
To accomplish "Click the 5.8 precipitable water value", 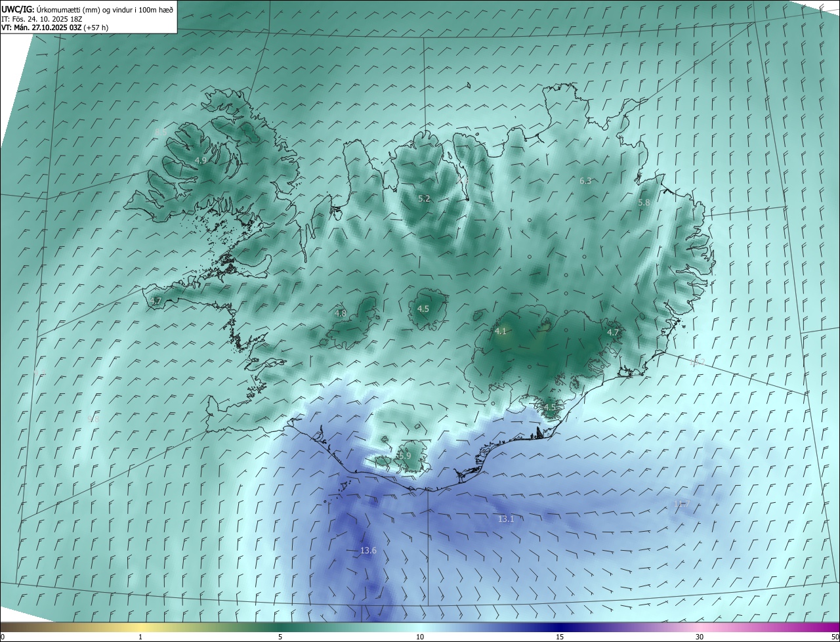I will pyautogui.click(x=644, y=203).
